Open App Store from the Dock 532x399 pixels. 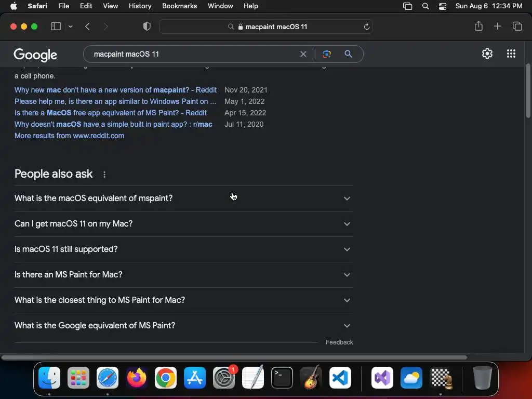coord(195,377)
